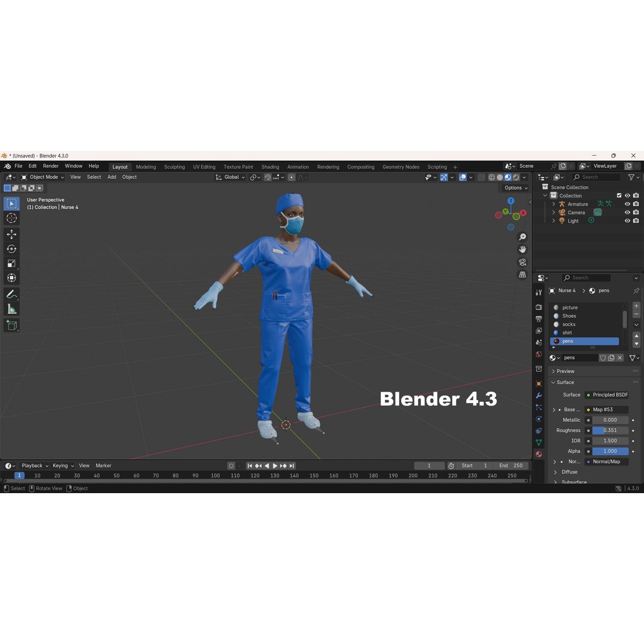This screenshot has width=644, height=644.
Task: Switch to the Sculpting workspace tab
Action: (174, 167)
